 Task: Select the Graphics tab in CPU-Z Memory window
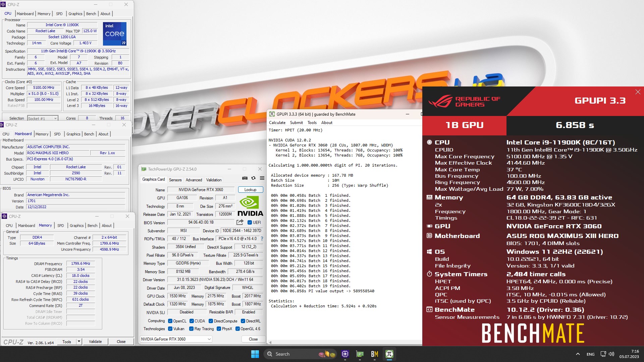pos(76,226)
